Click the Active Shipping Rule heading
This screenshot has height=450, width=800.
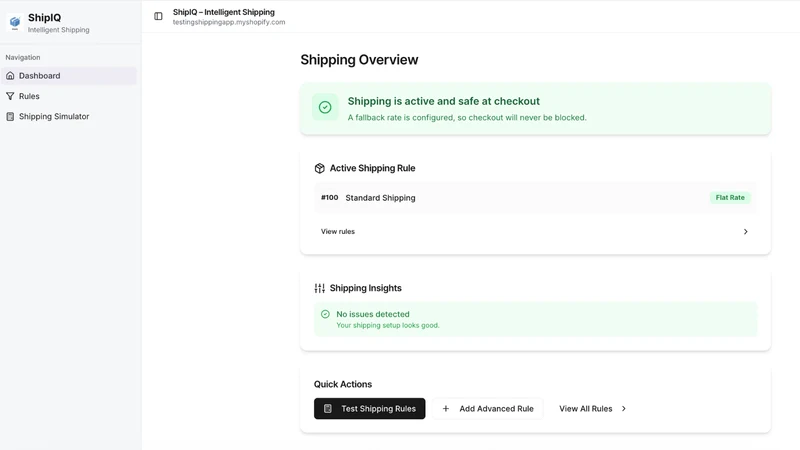point(372,168)
